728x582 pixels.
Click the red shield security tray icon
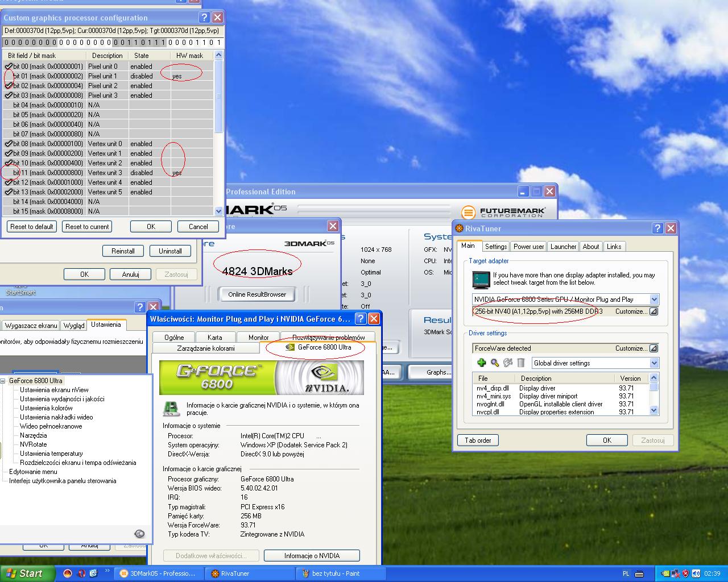686,574
